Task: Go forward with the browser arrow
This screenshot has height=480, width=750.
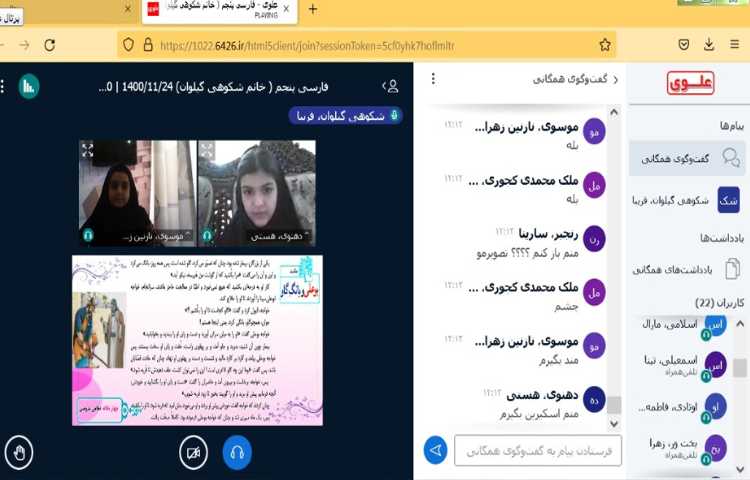Action: click(24, 45)
